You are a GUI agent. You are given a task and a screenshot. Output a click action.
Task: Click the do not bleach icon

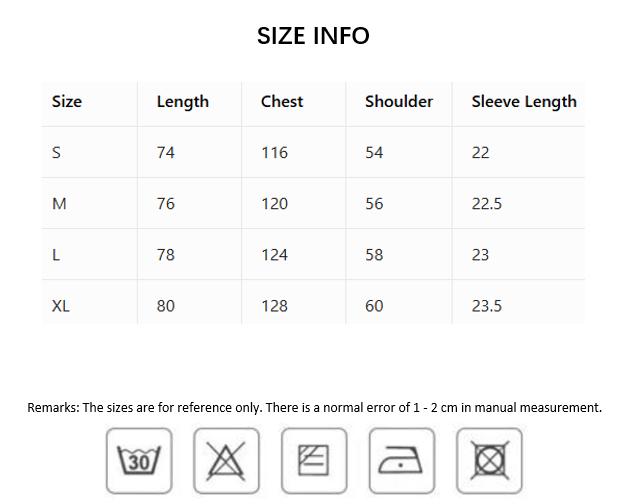pyautogui.click(x=226, y=461)
